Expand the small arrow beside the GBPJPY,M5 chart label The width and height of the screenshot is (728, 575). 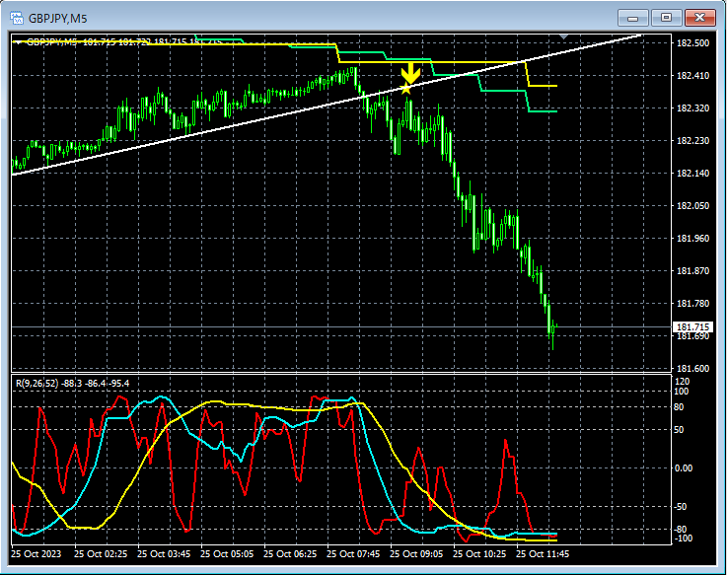point(18,42)
